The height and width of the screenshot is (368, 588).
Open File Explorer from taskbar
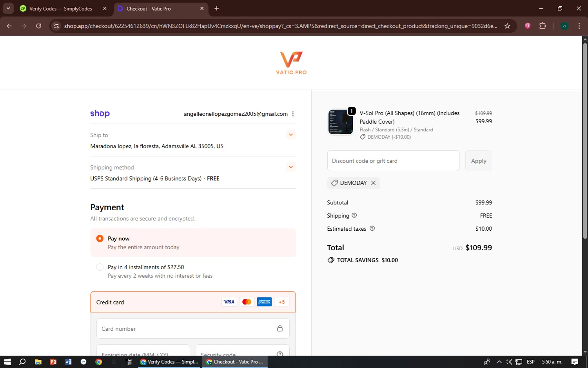click(x=38, y=362)
